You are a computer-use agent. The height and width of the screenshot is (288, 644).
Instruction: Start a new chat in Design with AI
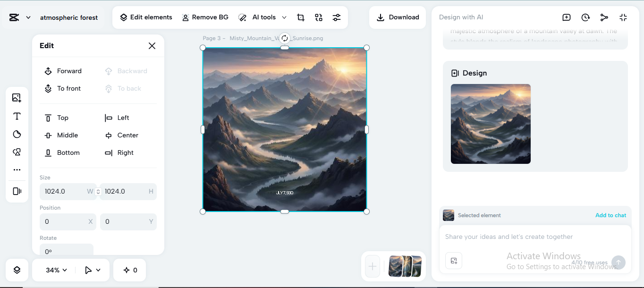tap(567, 17)
